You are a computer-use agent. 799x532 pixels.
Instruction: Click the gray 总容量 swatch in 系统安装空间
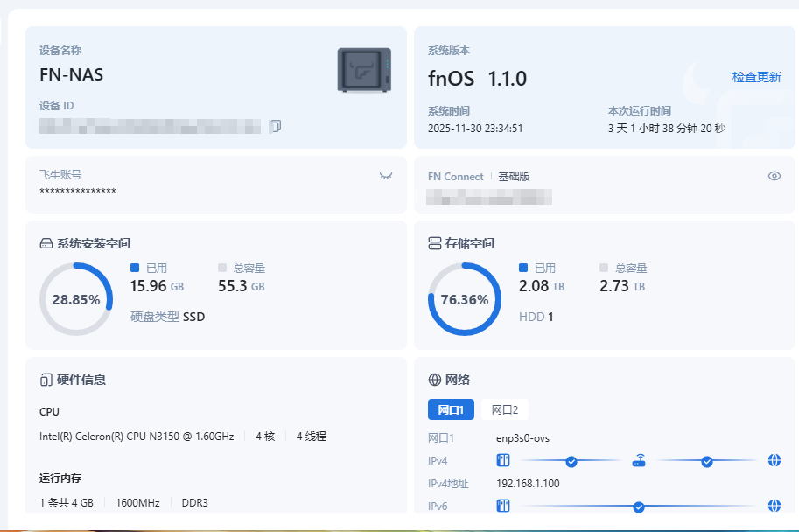[x=222, y=268]
